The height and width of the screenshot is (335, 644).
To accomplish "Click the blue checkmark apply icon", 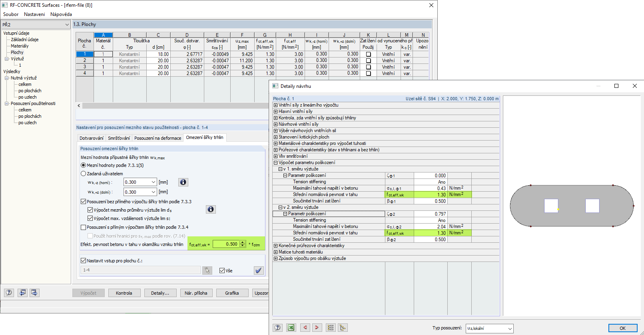I will [x=259, y=270].
